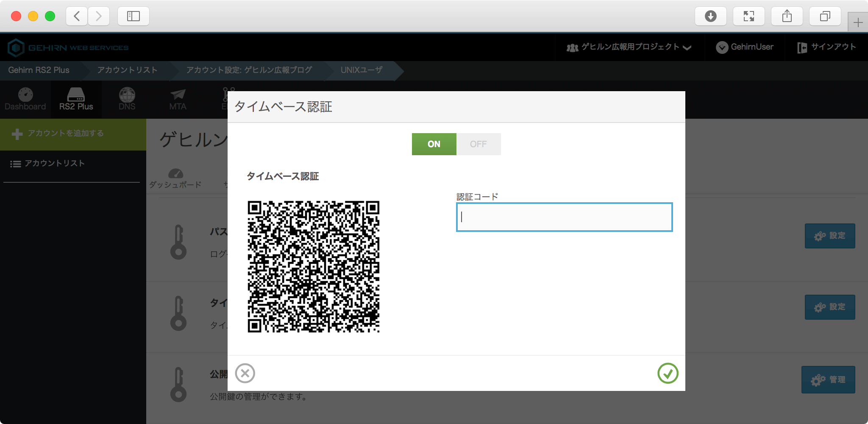This screenshot has height=424, width=868.
Task: Switch time-based authentication to ON
Action: tap(434, 144)
